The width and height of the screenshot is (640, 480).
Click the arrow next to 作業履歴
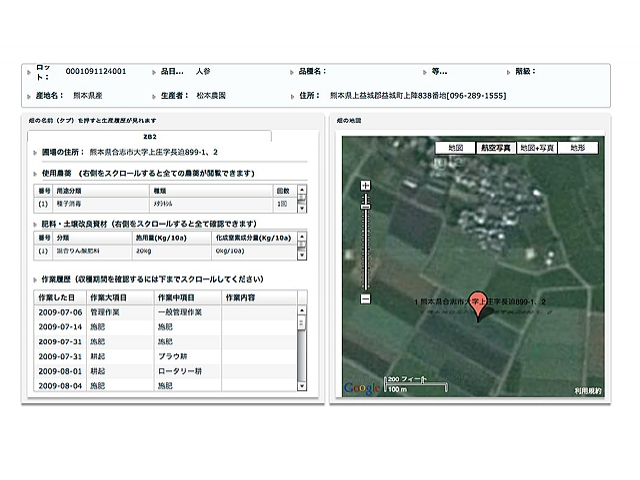[x=35, y=280]
